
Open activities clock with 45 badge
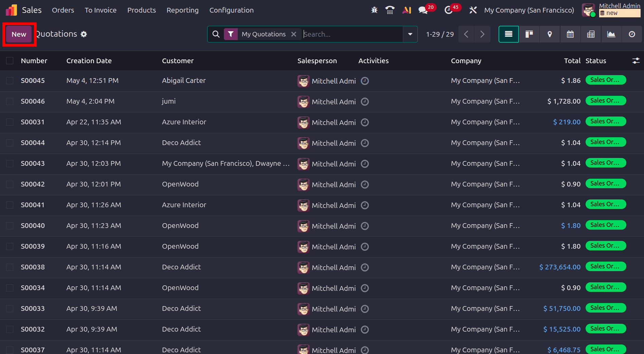tap(449, 10)
